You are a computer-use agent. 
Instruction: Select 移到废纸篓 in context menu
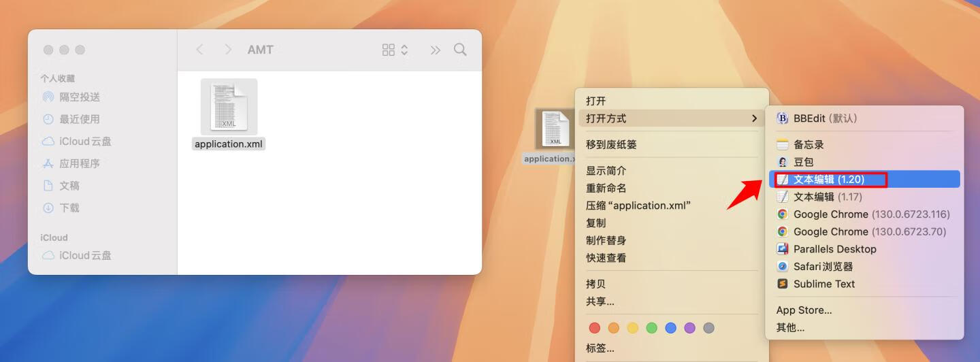click(611, 144)
